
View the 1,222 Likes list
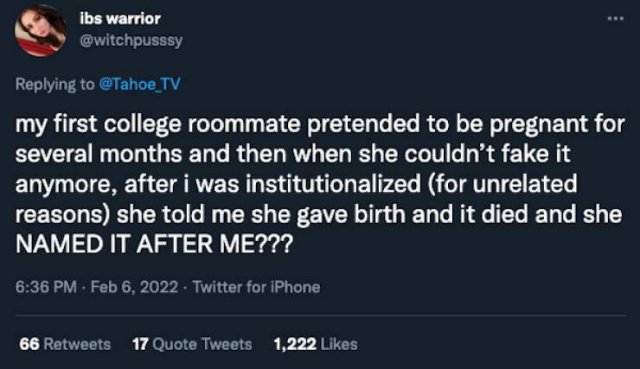click(316, 344)
